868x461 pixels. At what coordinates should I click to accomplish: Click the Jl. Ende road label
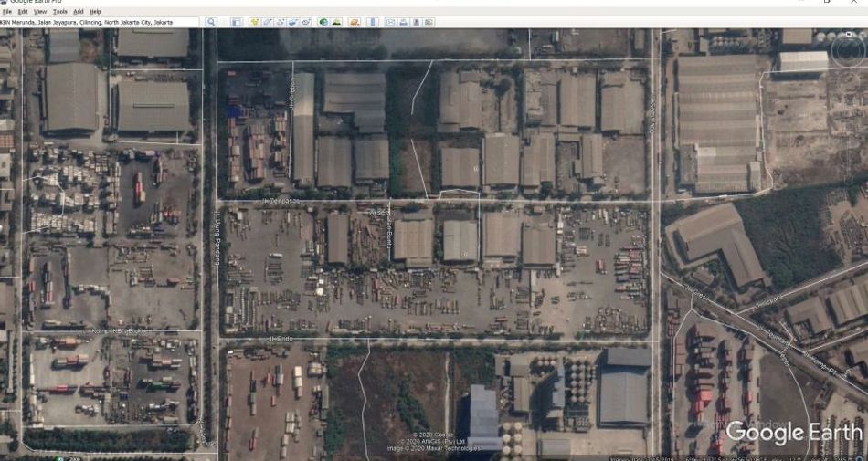(x=281, y=339)
